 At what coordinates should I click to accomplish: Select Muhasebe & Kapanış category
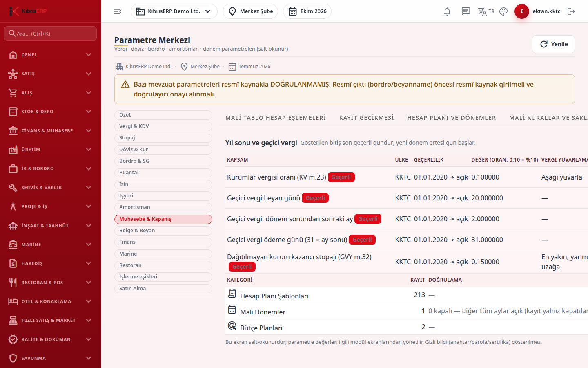point(163,219)
